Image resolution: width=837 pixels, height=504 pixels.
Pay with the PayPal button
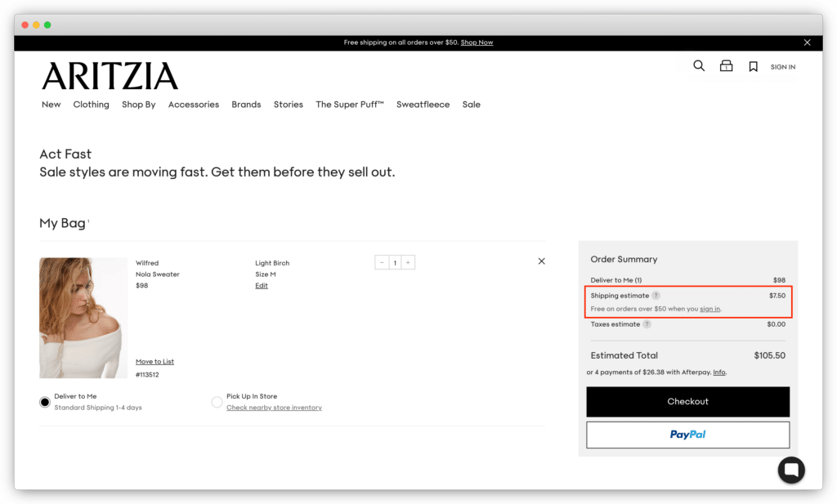pyautogui.click(x=687, y=435)
